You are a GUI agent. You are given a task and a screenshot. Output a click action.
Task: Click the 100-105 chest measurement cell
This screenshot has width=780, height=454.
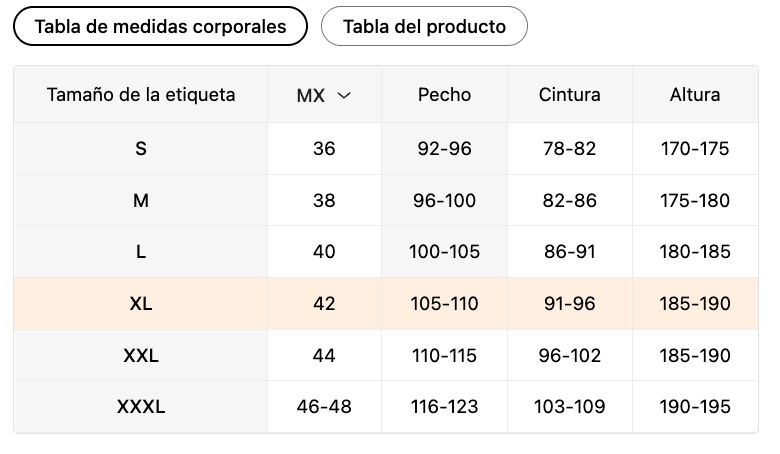(444, 252)
